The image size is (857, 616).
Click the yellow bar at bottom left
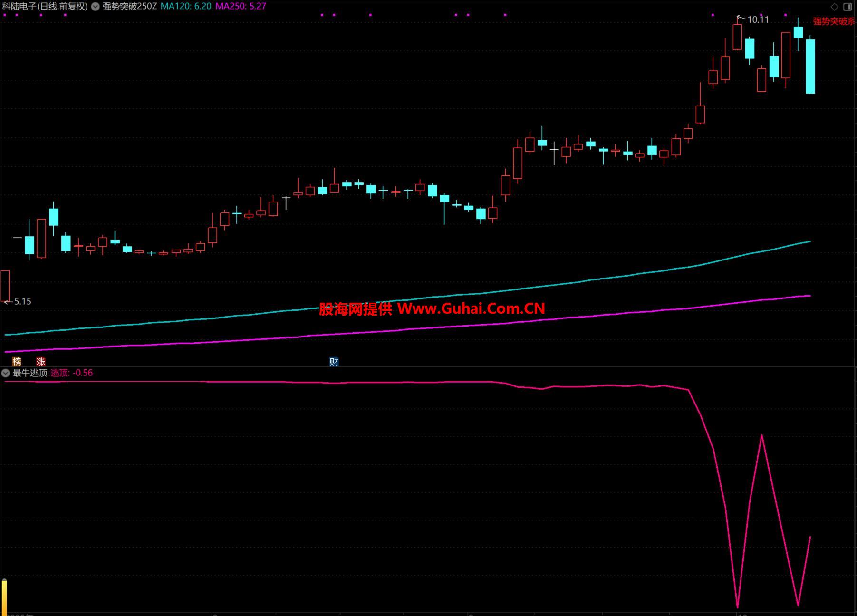tap(4, 597)
